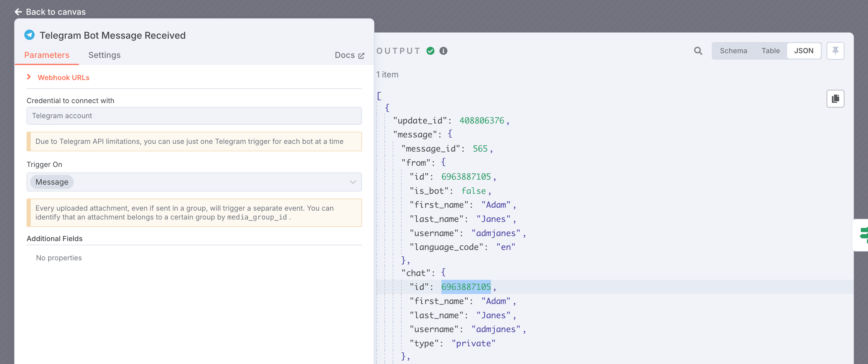The width and height of the screenshot is (868, 364).
Task: Switch output view to Schema
Action: [733, 51]
